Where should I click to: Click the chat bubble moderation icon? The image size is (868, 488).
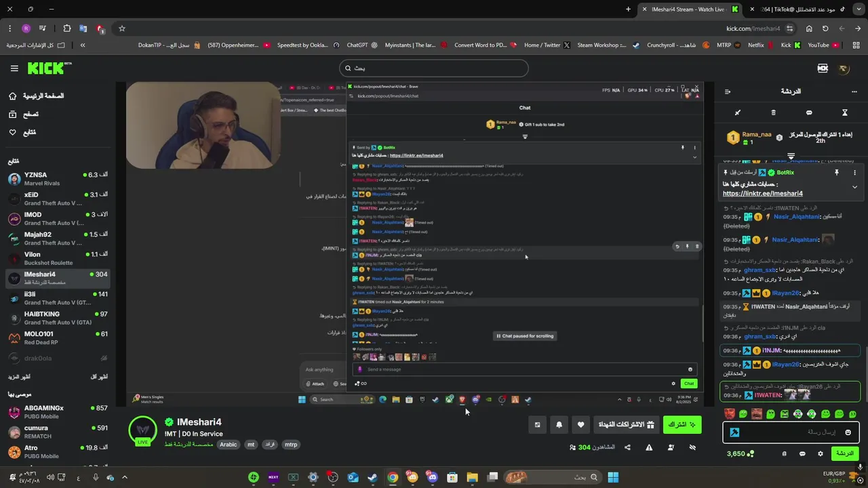809,113
